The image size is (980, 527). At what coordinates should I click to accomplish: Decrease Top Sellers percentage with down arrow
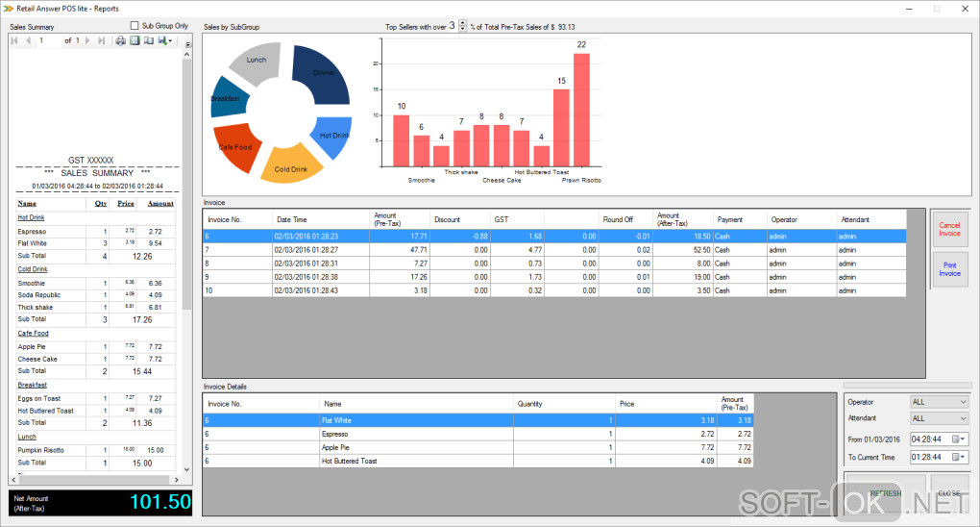click(463, 30)
